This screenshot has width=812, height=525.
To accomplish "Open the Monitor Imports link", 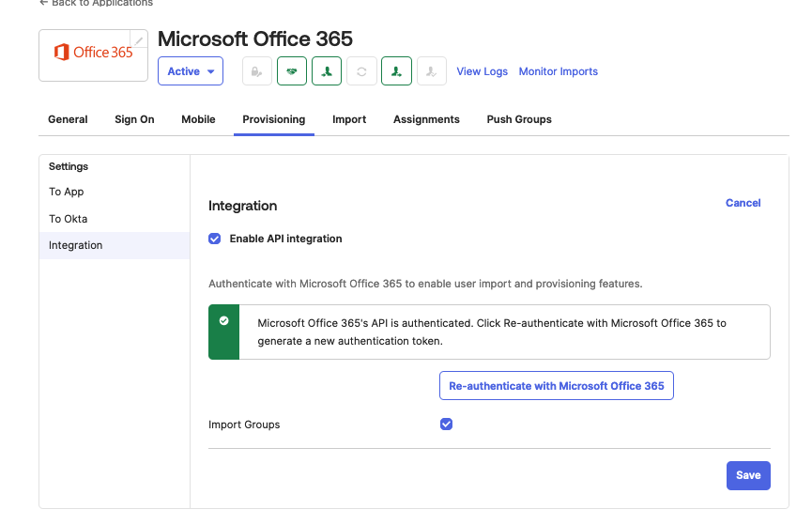I will pyautogui.click(x=559, y=71).
